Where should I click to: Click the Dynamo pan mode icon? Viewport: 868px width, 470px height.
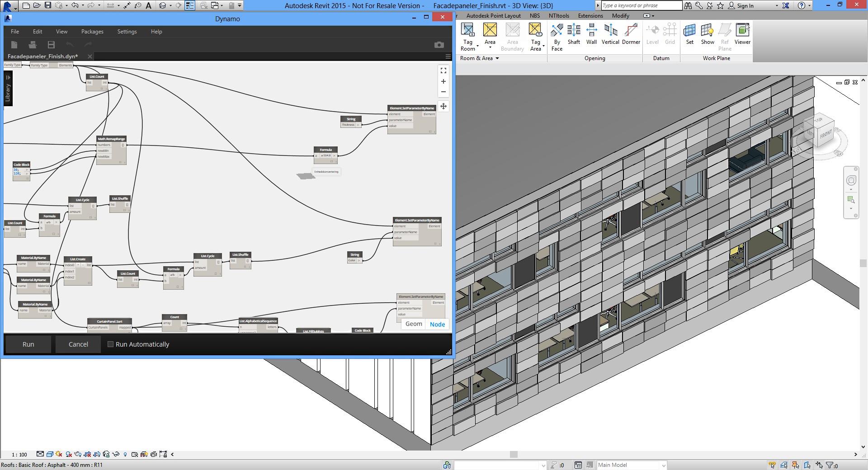click(x=443, y=106)
